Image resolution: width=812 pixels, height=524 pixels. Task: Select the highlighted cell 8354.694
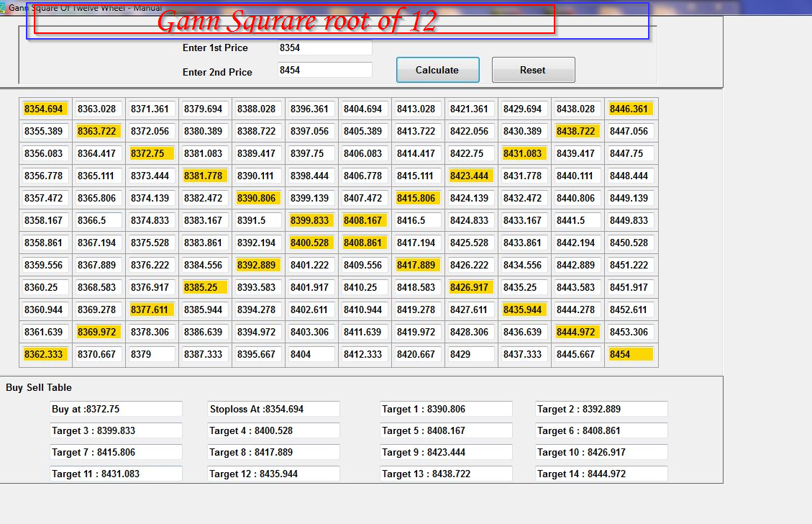point(45,109)
